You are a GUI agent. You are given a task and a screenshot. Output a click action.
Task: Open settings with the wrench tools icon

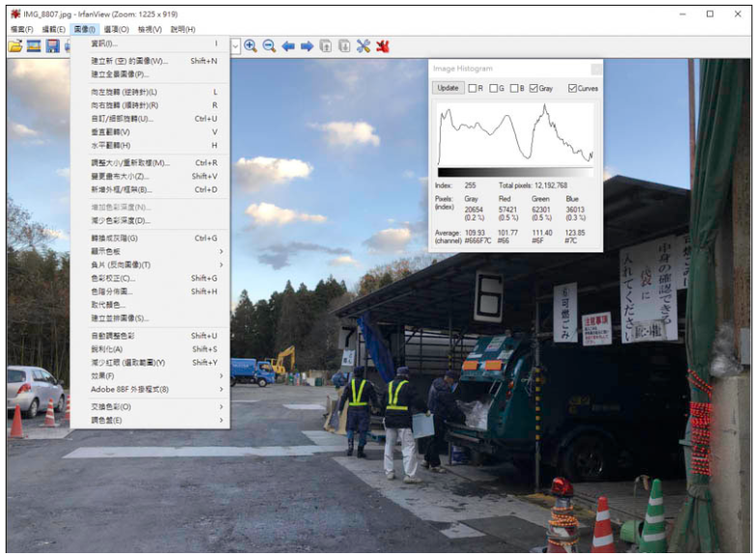(x=363, y=45)
